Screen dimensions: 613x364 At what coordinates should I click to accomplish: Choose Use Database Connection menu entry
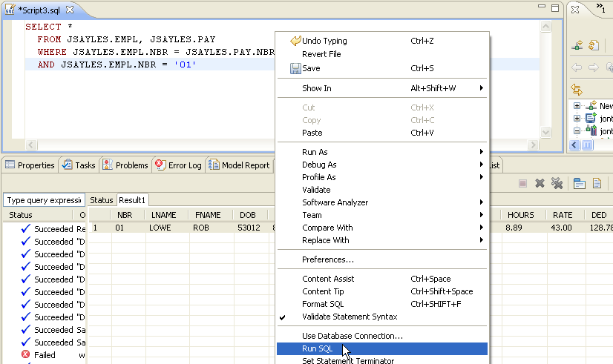click(382, 336)
